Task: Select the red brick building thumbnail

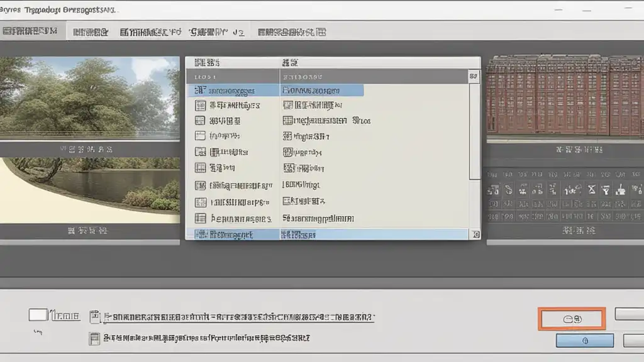Action: tap(565, 94)
